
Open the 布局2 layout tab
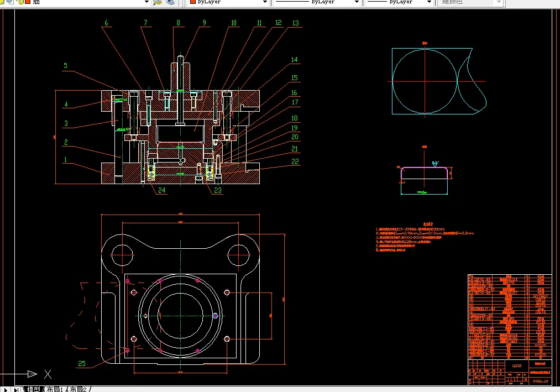[x=78, y=389]
